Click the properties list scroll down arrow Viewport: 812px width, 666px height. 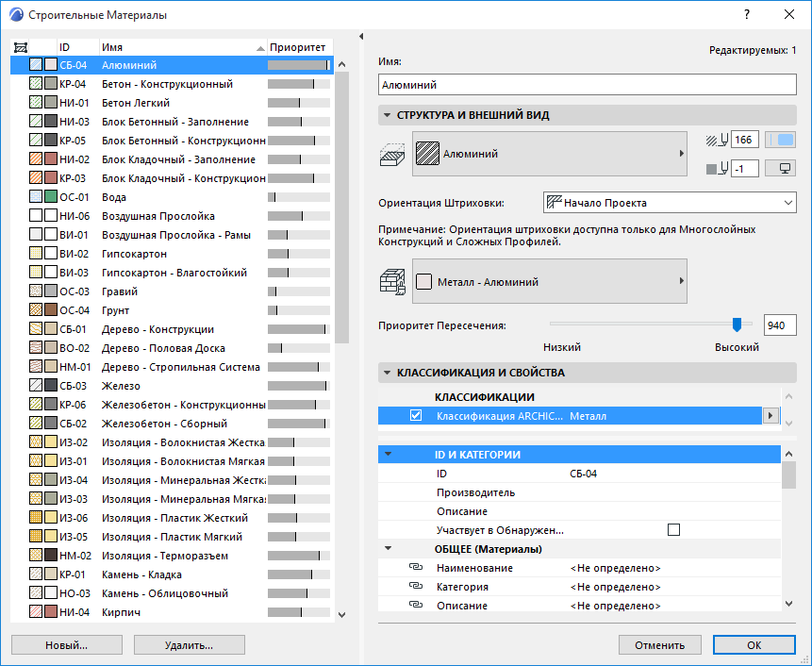[788, 604]
